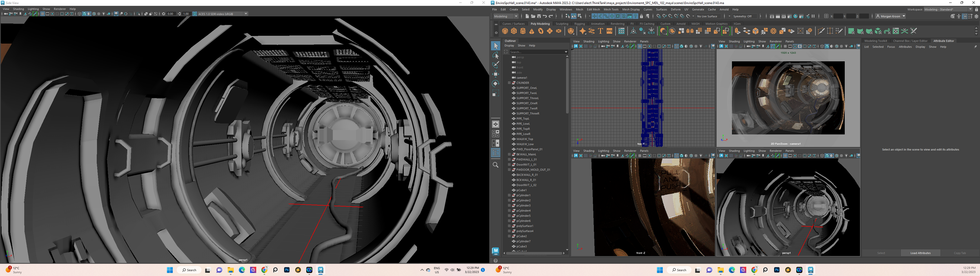This screenshot has height=276, width=980.
Task: Save the scene with the floppy icon
Action: tap(539, 16)
